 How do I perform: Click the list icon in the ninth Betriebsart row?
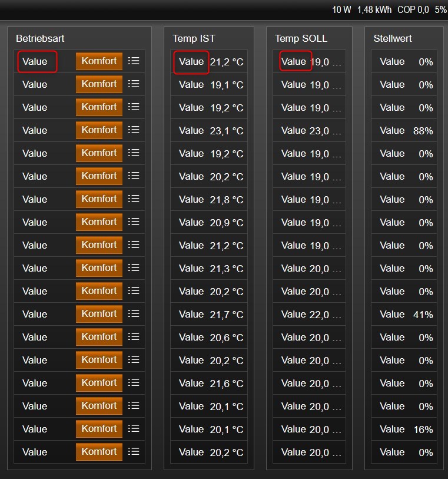coord(134,245)
